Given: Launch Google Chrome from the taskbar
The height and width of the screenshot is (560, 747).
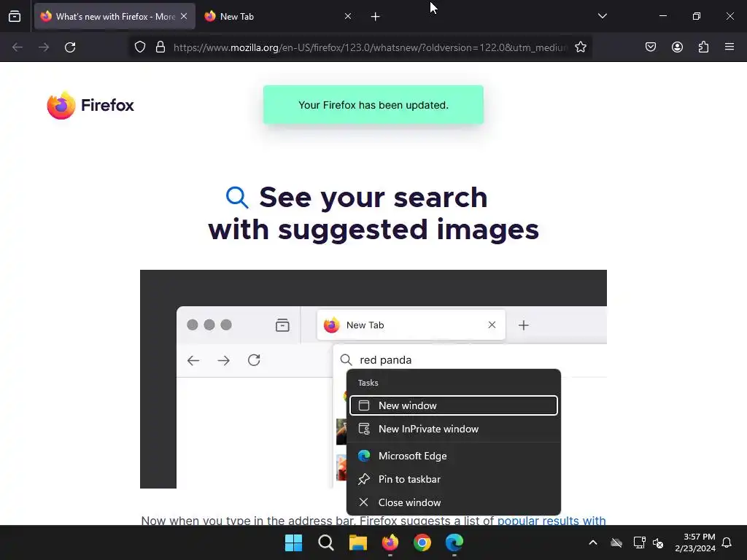Looking at the screenshot, I should [x=422, y=542].
